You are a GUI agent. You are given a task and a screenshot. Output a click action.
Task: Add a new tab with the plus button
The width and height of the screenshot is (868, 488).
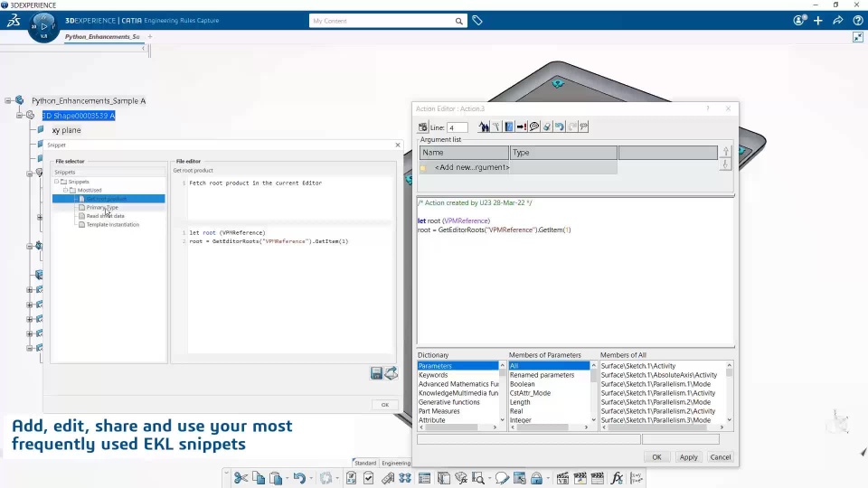pos(150,36)
